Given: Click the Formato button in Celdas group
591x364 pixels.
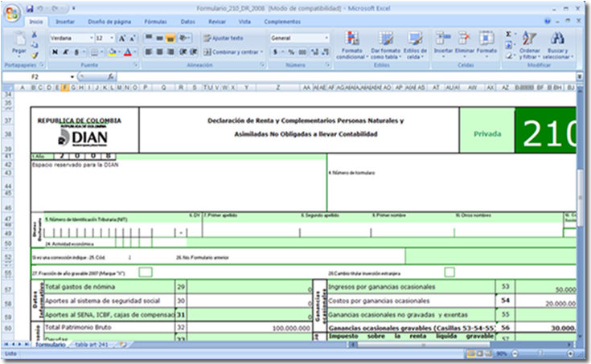Looking at the screenshot, I should tap(486, 44).
